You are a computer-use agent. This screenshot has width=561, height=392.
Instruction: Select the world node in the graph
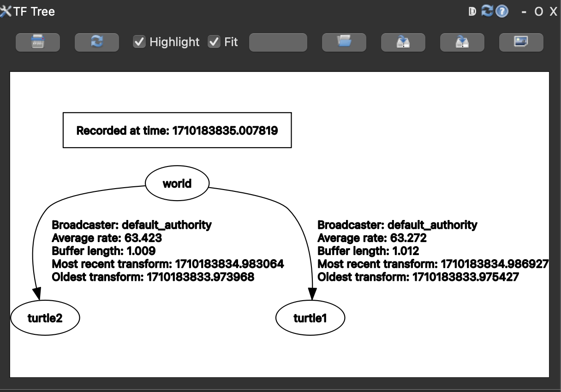pos(177,183)
